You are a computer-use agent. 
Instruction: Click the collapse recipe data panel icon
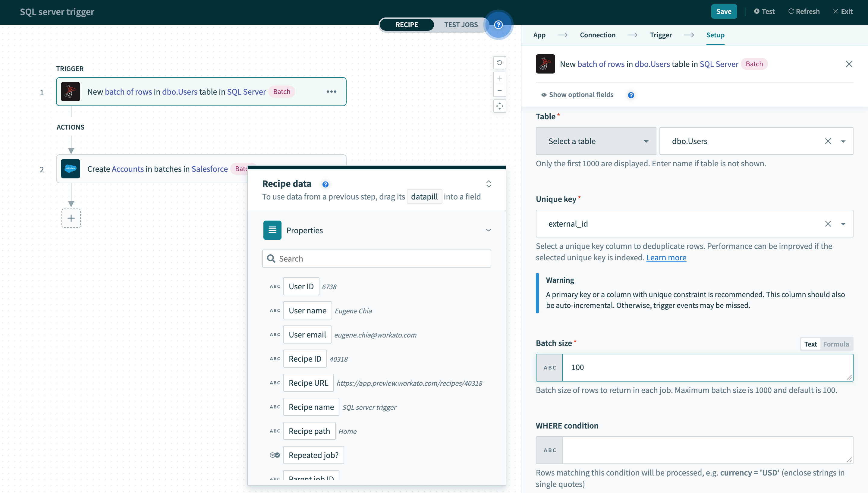[489, 184]
